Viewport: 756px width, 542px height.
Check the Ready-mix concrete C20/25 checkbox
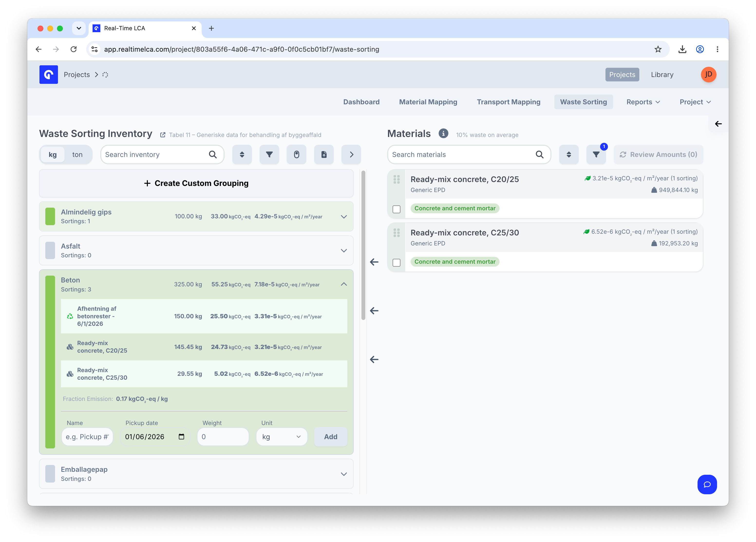click(x=396, y=209)
